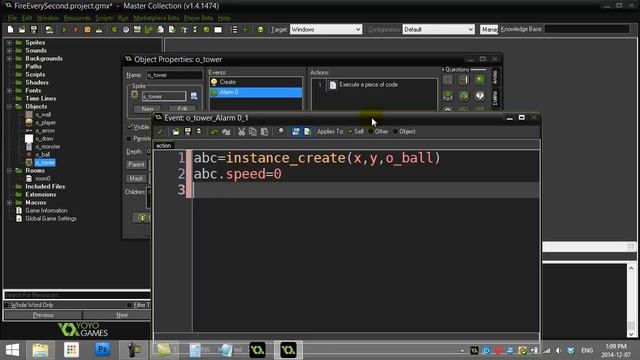The width and height of the screenshot is (640, 360).
Task: Toggle the Persistent checkbox in Object Properties
Action: pos(129,139)
